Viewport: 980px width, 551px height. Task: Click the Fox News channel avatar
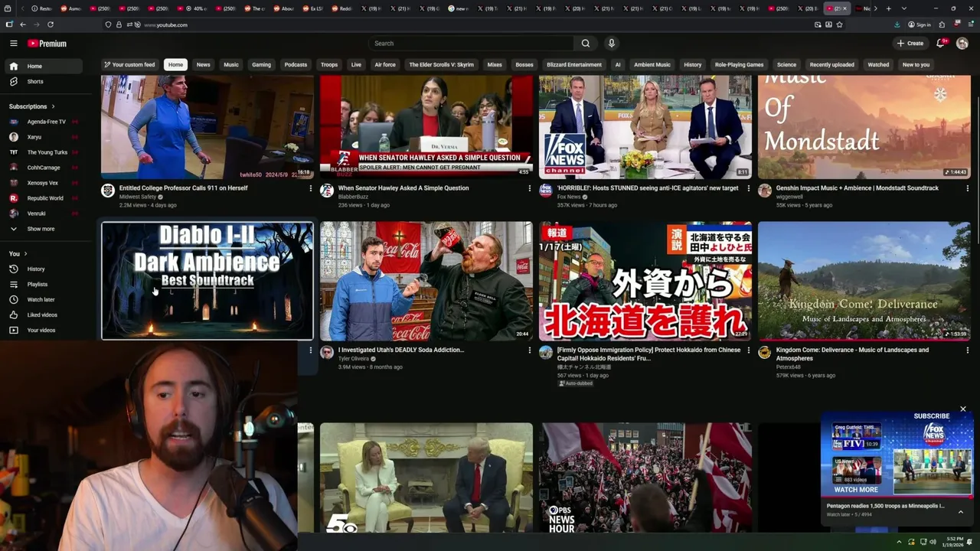tap(546, 191)
